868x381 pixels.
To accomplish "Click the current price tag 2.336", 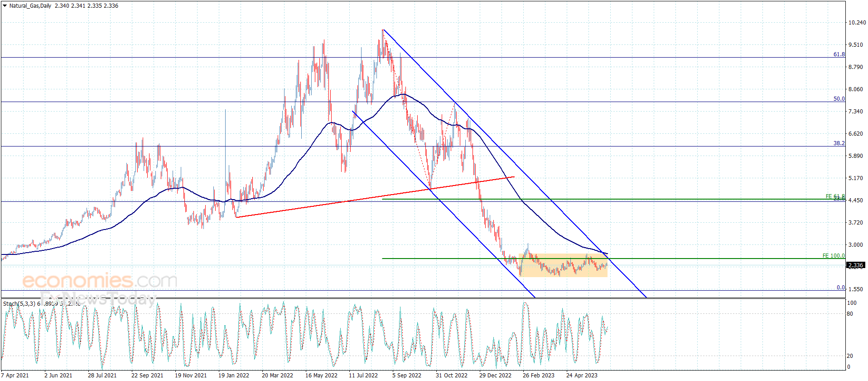I will (856, 265).
